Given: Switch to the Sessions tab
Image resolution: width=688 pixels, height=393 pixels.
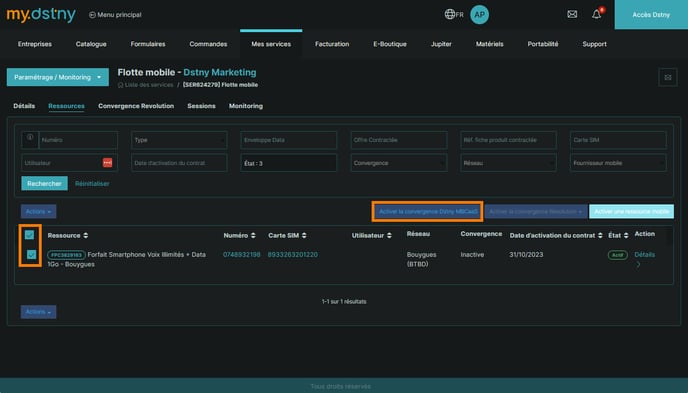Looking at the screenshot, I should [201, 106].
